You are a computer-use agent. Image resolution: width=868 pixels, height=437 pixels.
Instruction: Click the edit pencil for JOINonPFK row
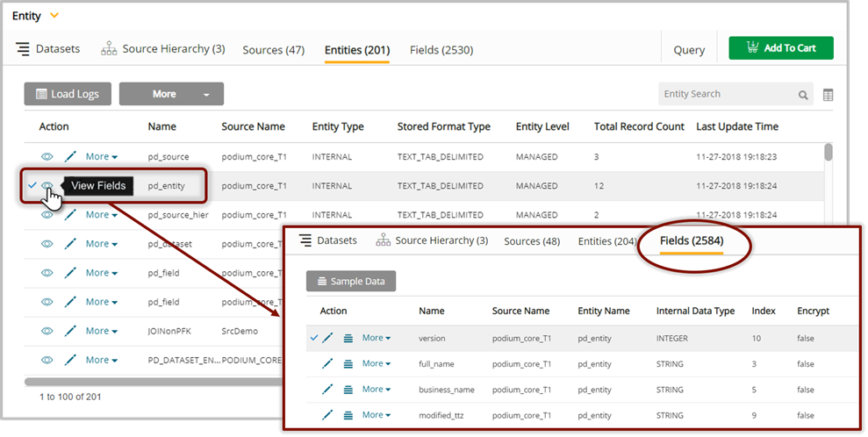(x=70, y=331)
